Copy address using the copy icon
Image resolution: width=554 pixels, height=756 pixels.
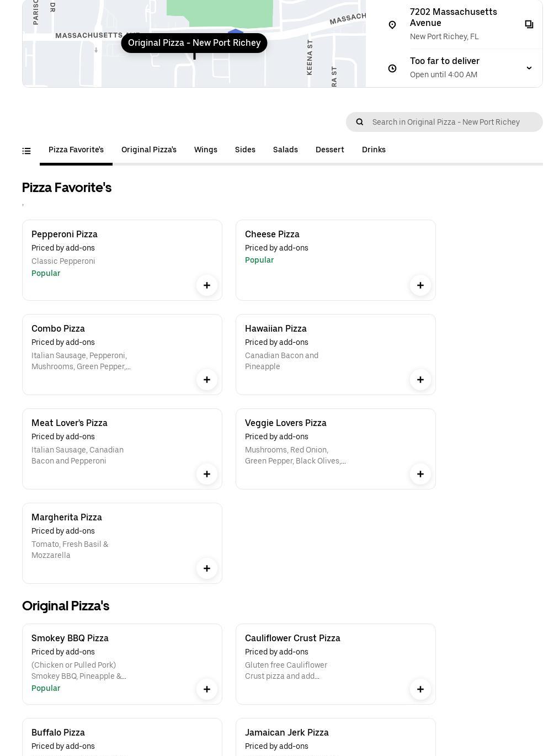coord(529,24)
